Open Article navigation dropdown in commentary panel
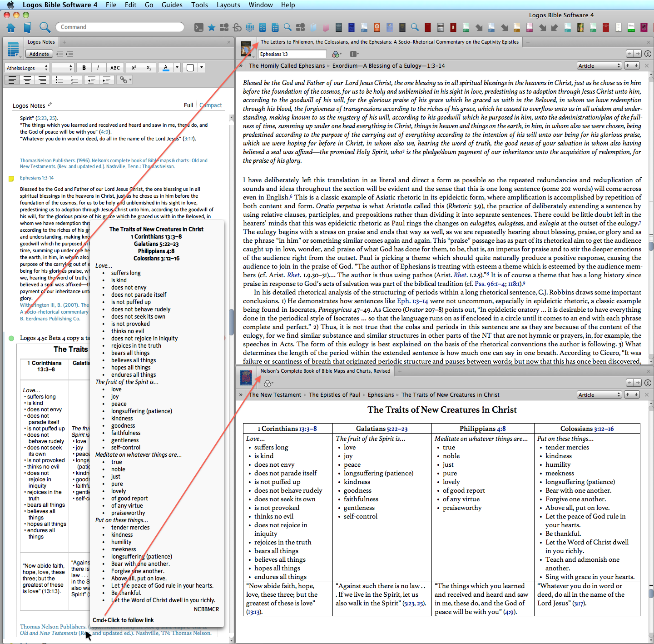Viewport: 654px width, 644px height. click(599, 66)
